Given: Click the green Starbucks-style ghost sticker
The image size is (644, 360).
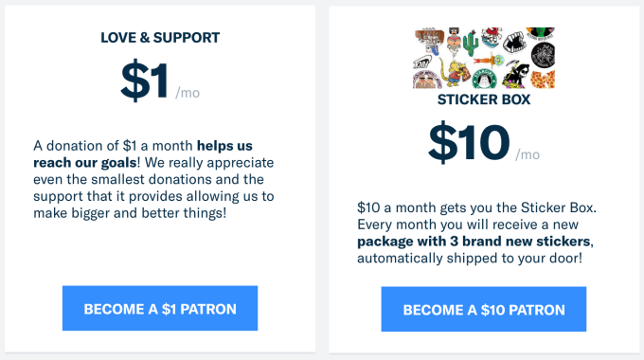Looking at the screenshot, I should [x=485, y=79].
